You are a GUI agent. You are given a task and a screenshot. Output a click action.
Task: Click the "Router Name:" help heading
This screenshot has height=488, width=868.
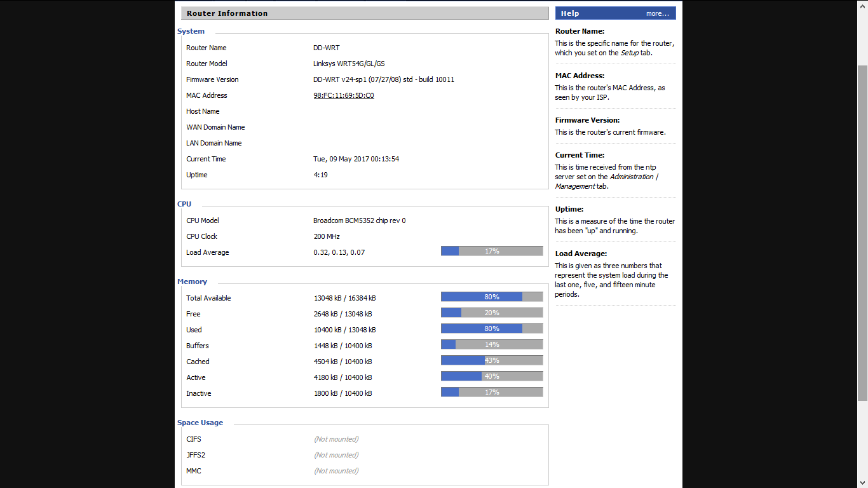[x=580, y=31]
